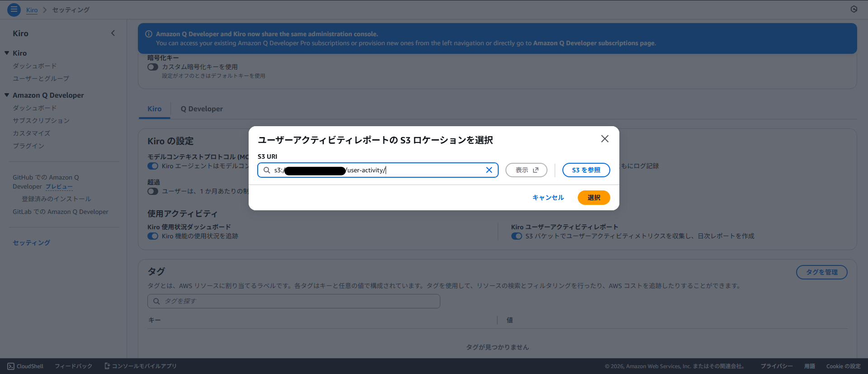Click the clock icon in top right
The image size is (868, 374).
click(x=854, y=9)
